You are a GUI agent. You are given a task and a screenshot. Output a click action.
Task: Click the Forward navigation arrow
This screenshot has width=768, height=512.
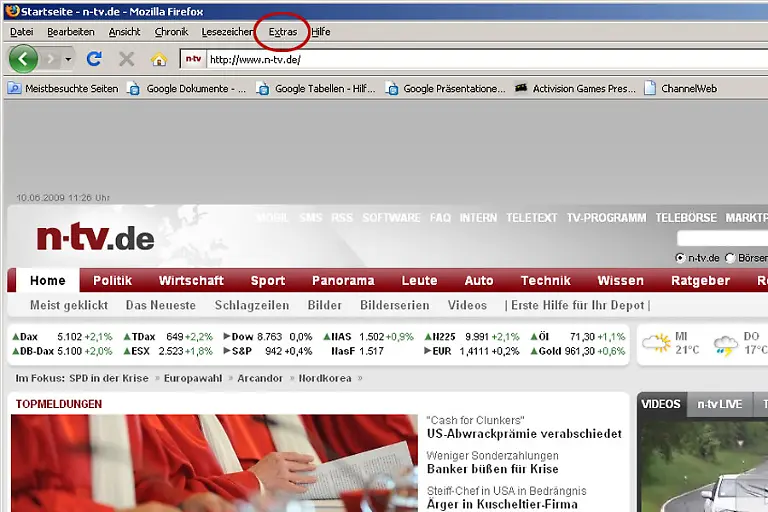tap(51, 59)
